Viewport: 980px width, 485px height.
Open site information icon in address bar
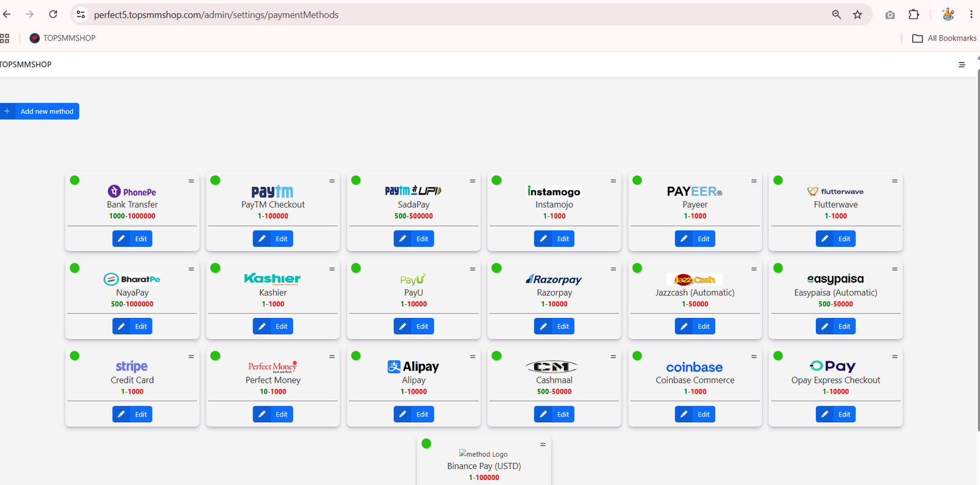pyautogui.click(x=81, y=14)
